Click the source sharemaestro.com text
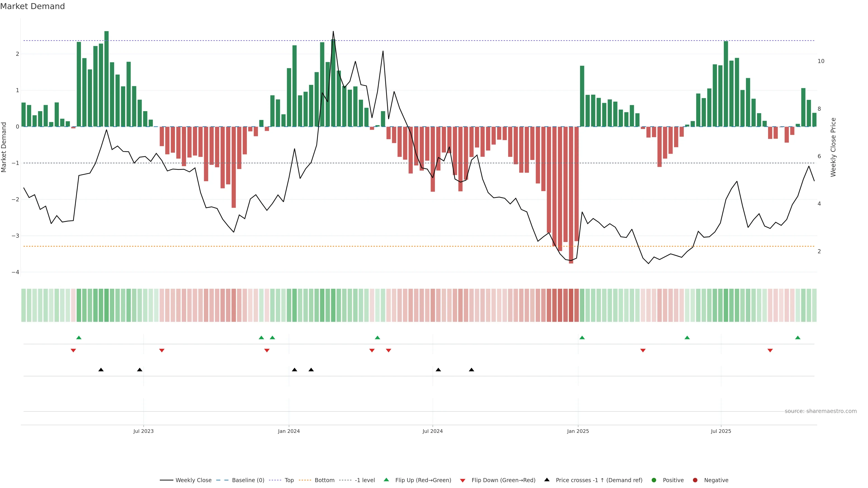The height and width of the screenshot is (488, 868). click(x=821, y=411)
